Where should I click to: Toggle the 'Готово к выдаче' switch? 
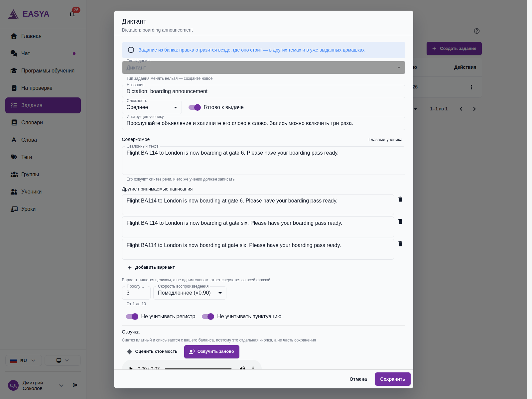click(x=195, y=107)
